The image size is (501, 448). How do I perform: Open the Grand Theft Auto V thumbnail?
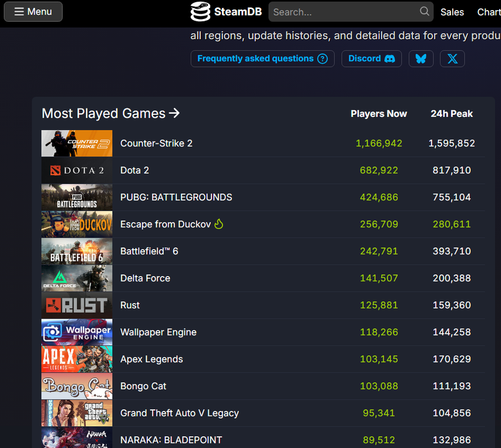pos(77,413)
